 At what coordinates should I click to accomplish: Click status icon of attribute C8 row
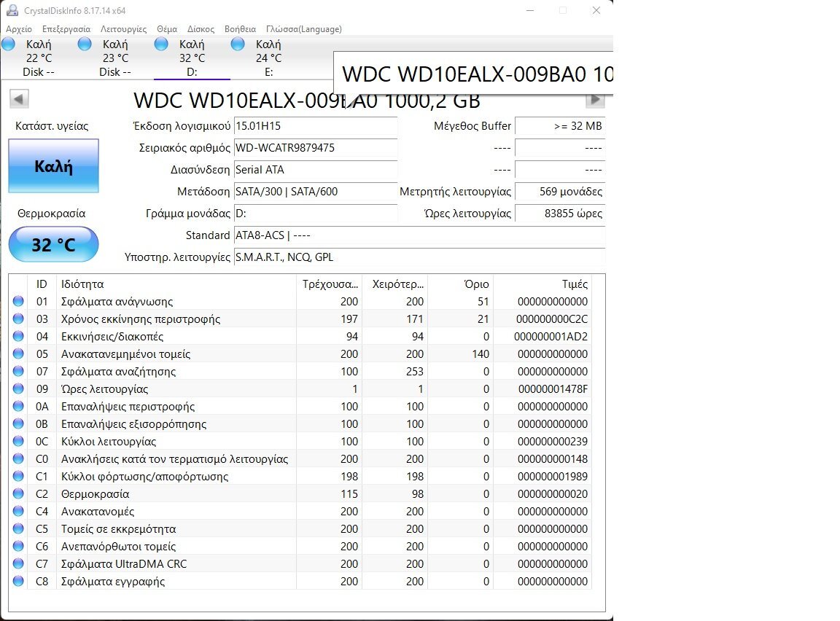coord(18,582)
